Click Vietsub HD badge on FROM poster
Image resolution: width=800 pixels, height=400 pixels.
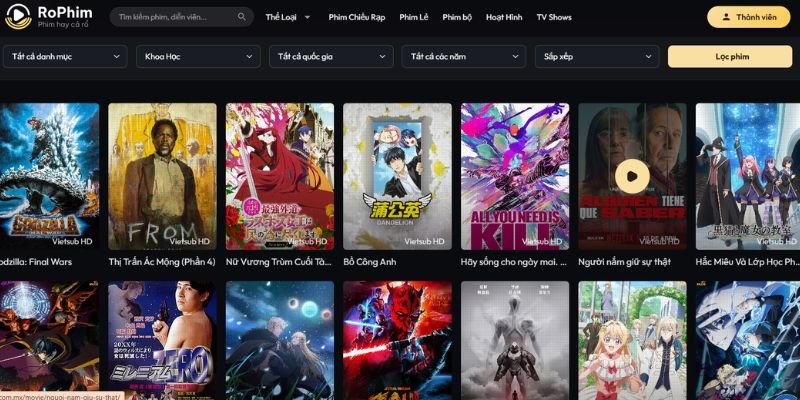tap(190, 241)
